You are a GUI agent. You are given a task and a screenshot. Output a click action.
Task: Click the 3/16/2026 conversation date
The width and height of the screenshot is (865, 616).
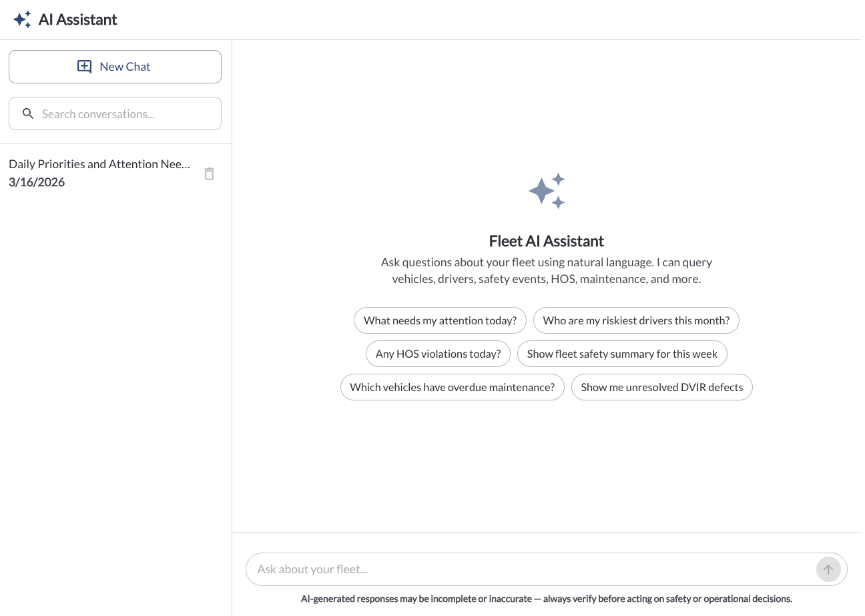click(37, 182)
